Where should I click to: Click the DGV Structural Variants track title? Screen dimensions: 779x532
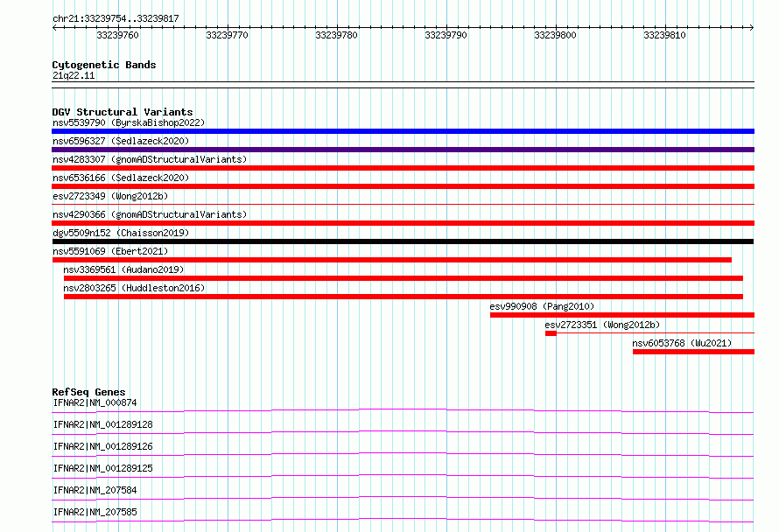(123, 112)
